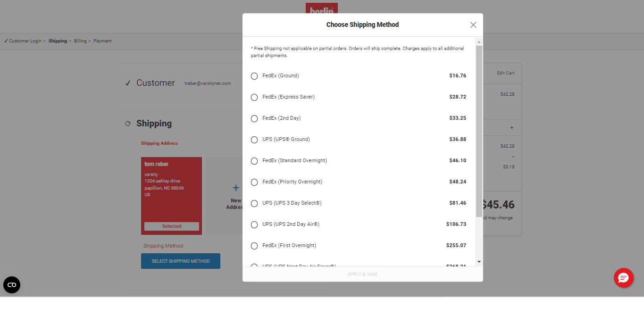This screenshot has width=644, height=316.
Task: Click the Choose Shipping Method title
Action: click(x=362, y=25)
